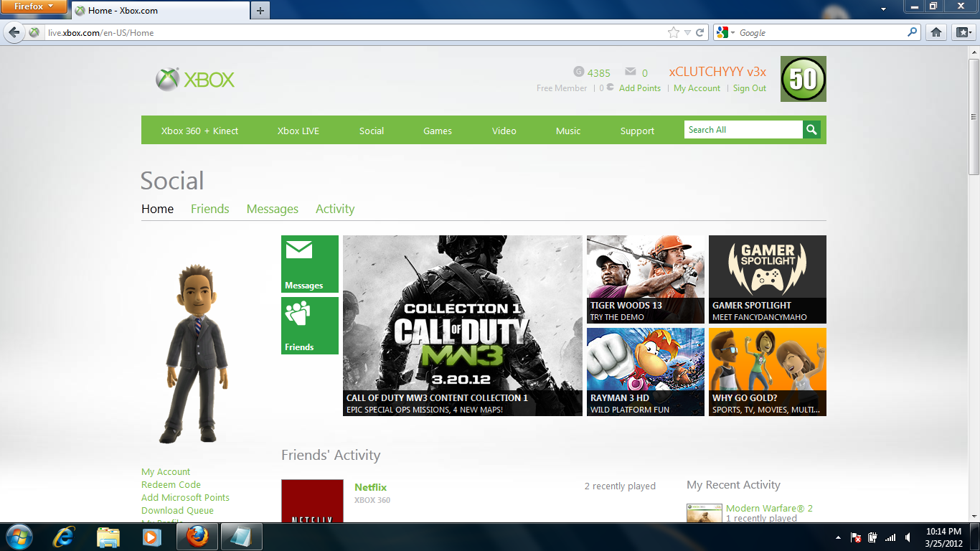Open the Xbox LIVE menu
The height and width of the screenshot is (551, 980).
pyautogui.click(x=298, y=131)
